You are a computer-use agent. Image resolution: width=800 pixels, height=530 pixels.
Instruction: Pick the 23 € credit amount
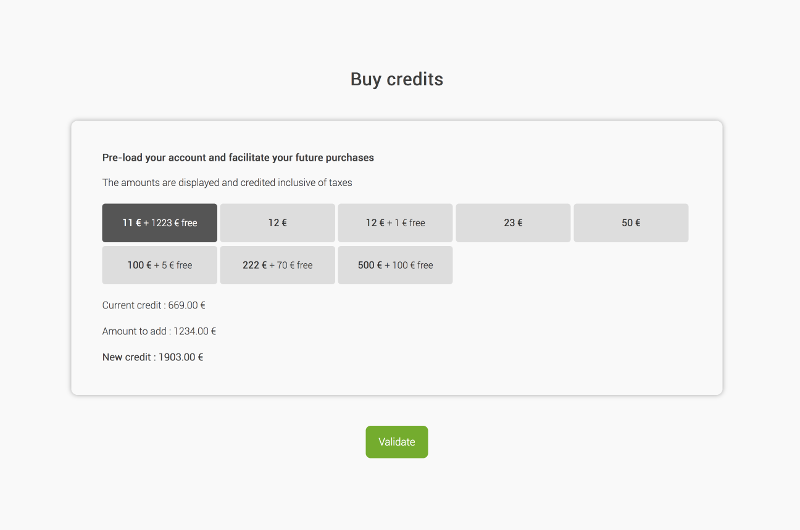(x=513, y=223)
